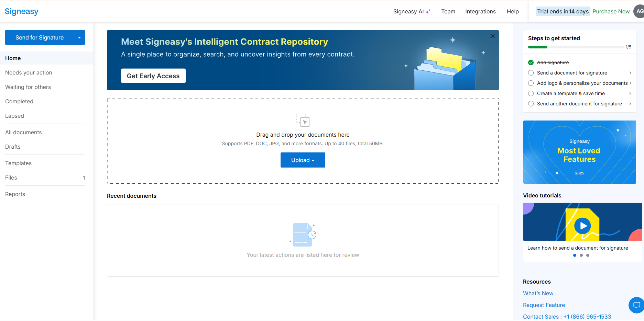Select radio for Add logo & personalize
The height and width of the screenshot is (321, 644).
(531, 83)
